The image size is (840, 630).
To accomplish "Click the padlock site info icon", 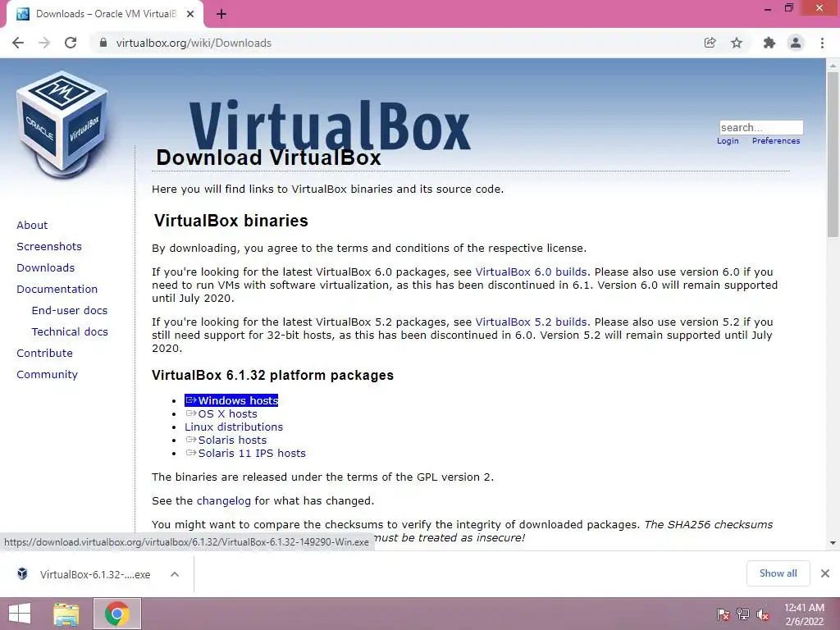I will [x=103, y=43].
